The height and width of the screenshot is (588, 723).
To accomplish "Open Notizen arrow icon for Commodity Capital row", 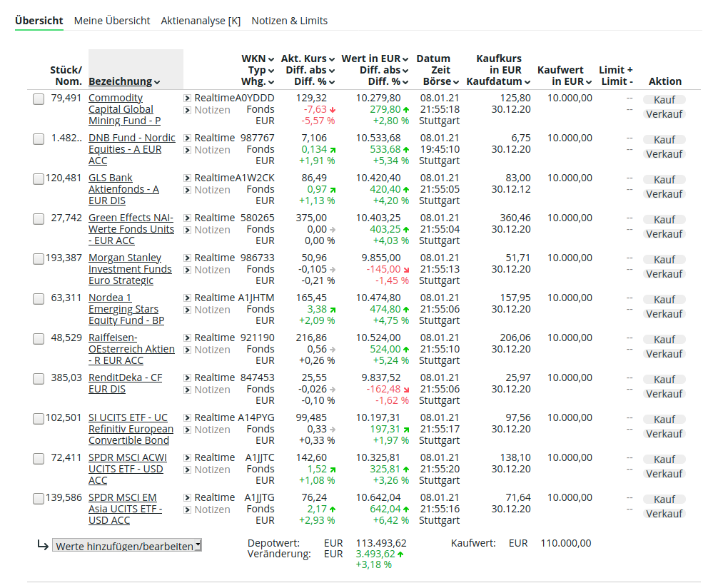I will coord(187,110).
